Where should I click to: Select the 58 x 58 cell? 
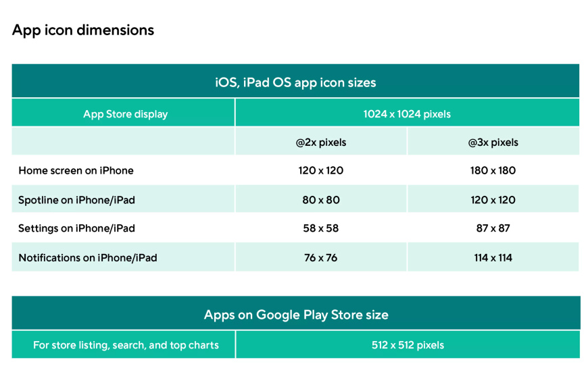point(320,228)
